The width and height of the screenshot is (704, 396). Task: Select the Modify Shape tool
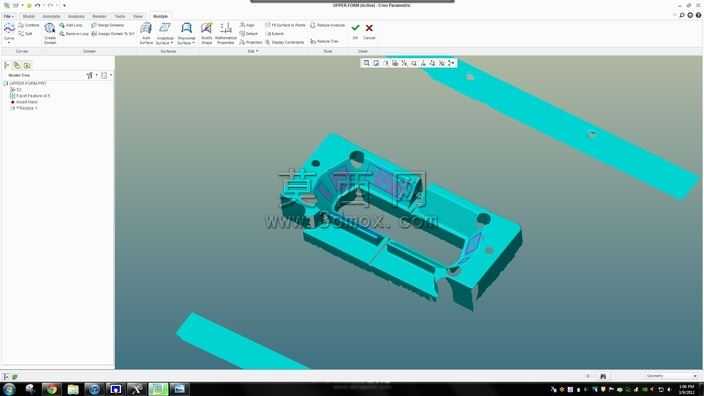(207, 33)
